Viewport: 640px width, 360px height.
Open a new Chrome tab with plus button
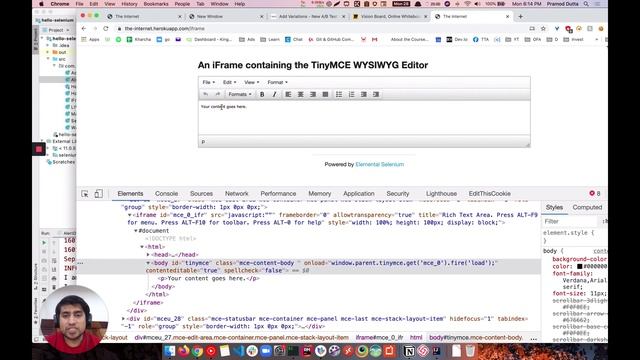(520, 16)
